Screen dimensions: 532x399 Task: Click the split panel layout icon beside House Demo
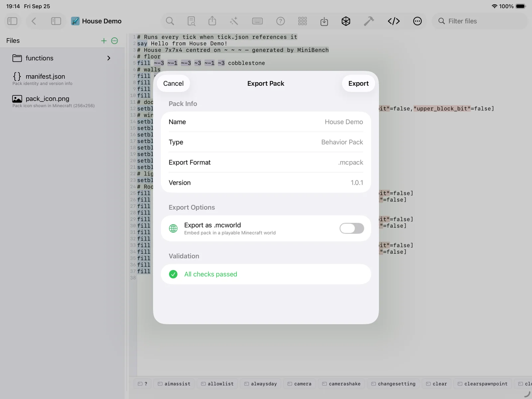pos(56,21)
